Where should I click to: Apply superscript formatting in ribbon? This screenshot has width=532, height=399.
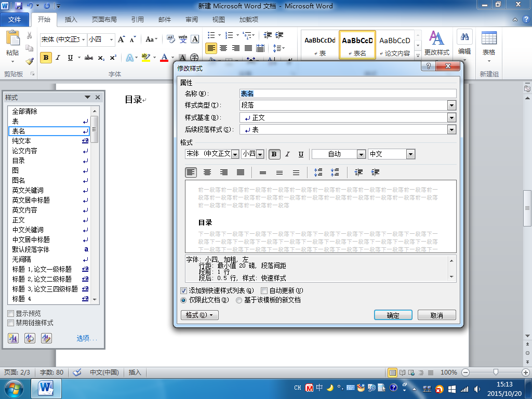[x=113, y=58]
